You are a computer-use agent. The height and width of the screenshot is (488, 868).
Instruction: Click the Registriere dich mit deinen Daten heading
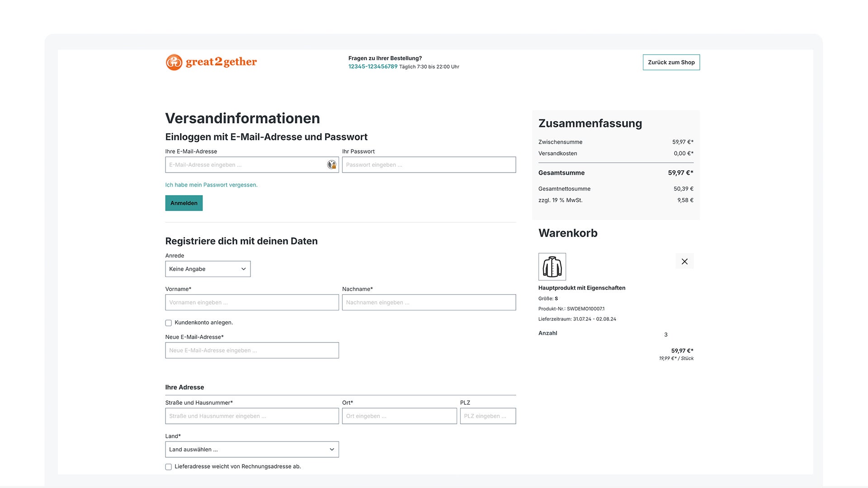point(241,241)
